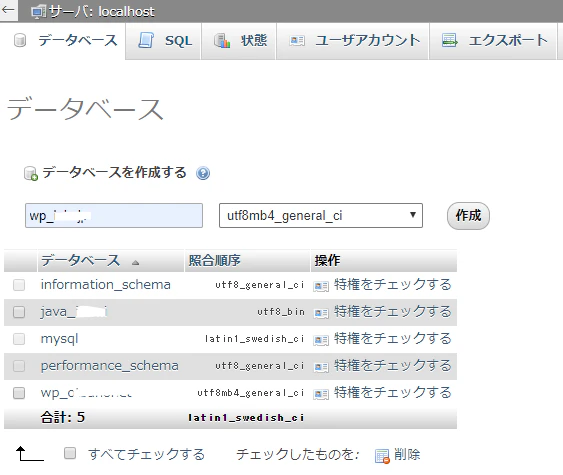Click the 操作 column header
The image size is (563, 475).
tap(327, 261)
